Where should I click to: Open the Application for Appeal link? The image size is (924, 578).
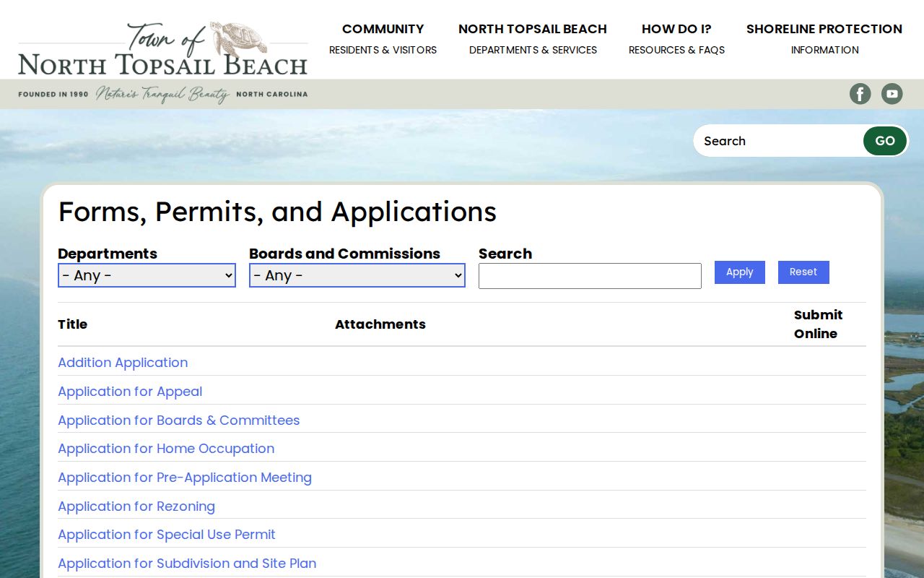click(x=130, y=392)
